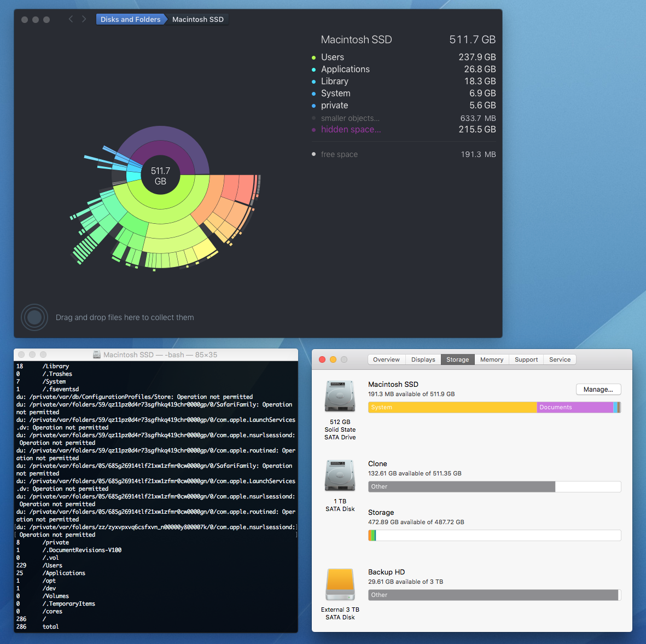This screenshot has height=644, width=646.
Task: Click the Clone volume's gray Other bar
Action: click(462, 486)
